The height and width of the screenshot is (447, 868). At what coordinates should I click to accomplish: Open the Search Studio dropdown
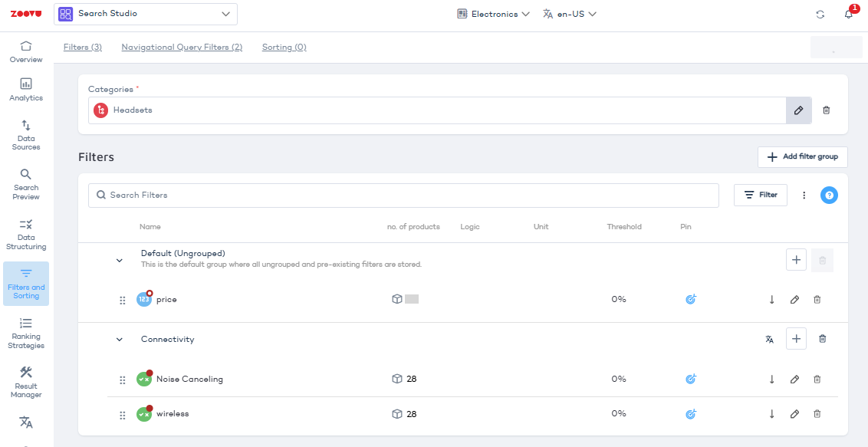146,14
